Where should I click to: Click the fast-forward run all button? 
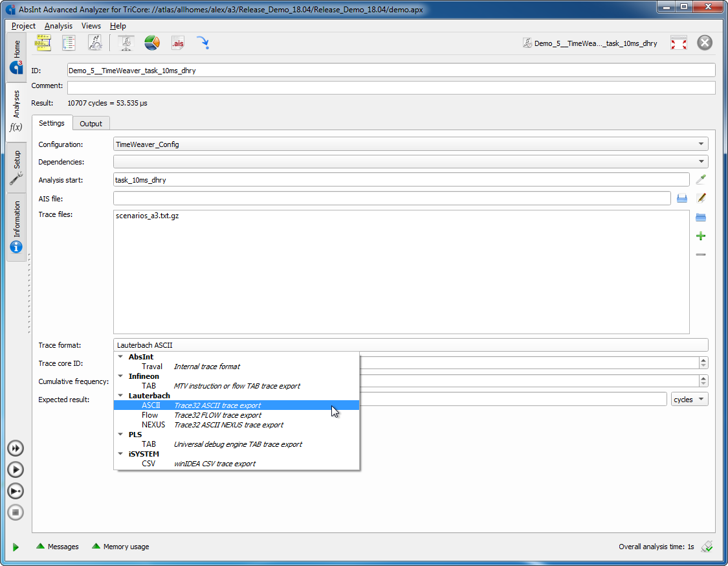[x=16, y=448]
